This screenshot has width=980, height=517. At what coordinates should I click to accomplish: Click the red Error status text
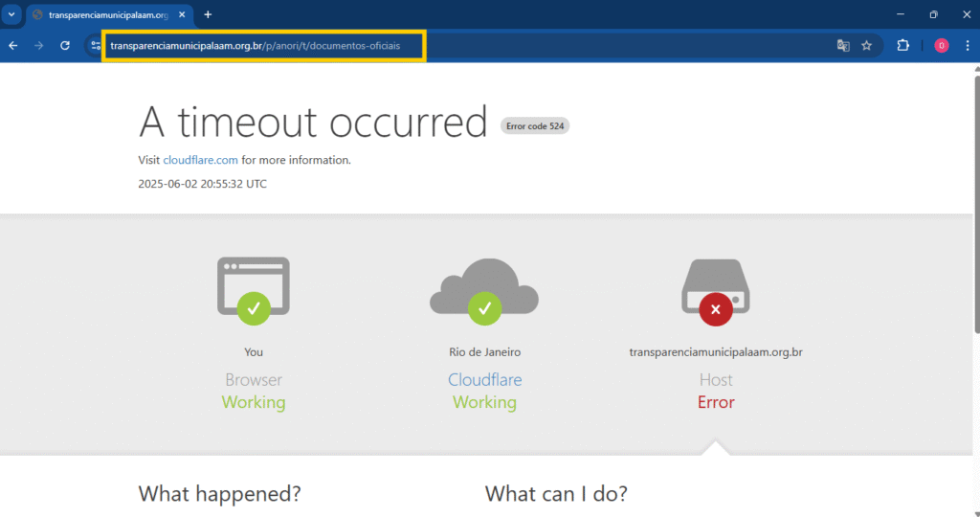(x=716, y=402)
